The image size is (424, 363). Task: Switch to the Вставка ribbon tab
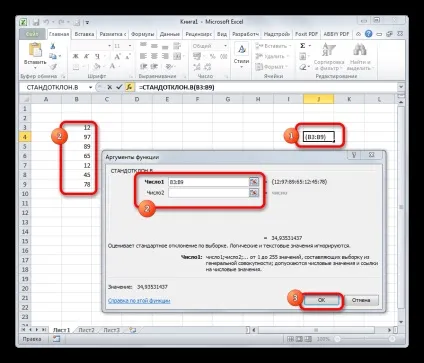84,34
